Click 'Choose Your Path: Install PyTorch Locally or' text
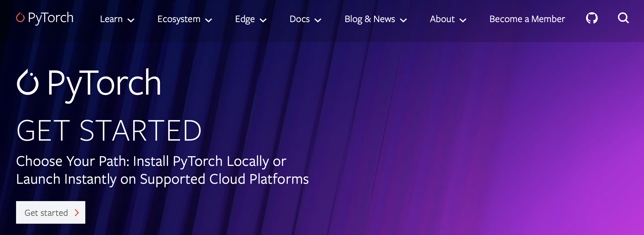This screenshot has height=235, width=644. [151, 161]
